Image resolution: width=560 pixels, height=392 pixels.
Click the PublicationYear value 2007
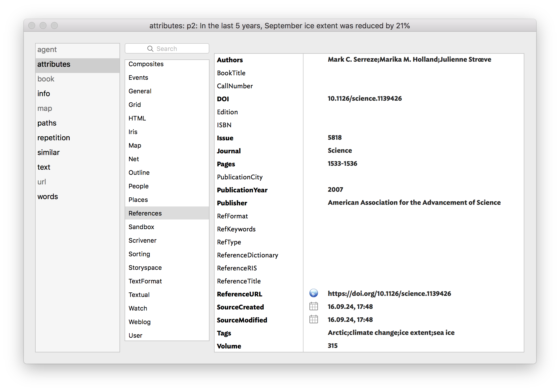pos(335,189)
